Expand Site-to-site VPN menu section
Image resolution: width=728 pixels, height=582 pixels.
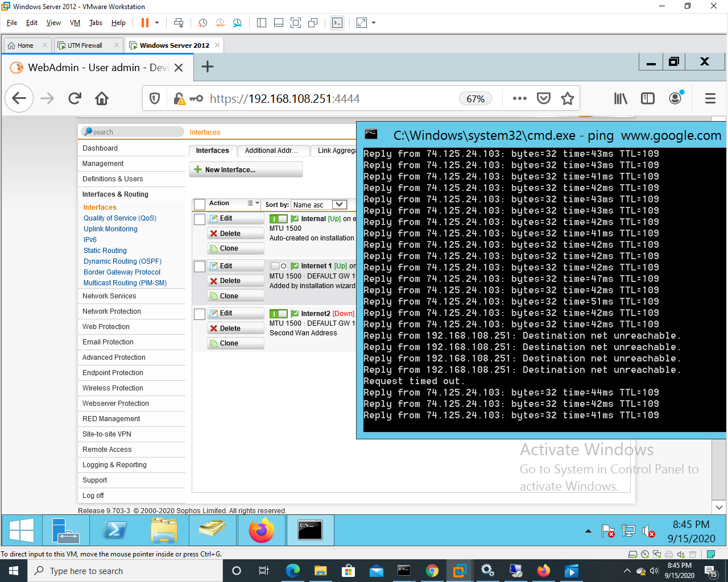pyautogui.click(x=132, y=434)
